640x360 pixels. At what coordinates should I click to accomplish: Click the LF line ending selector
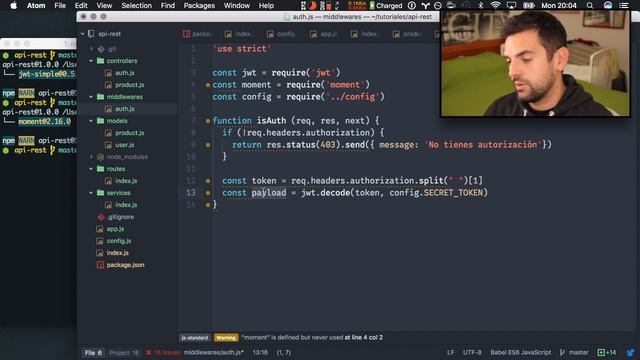coord(451,352)
